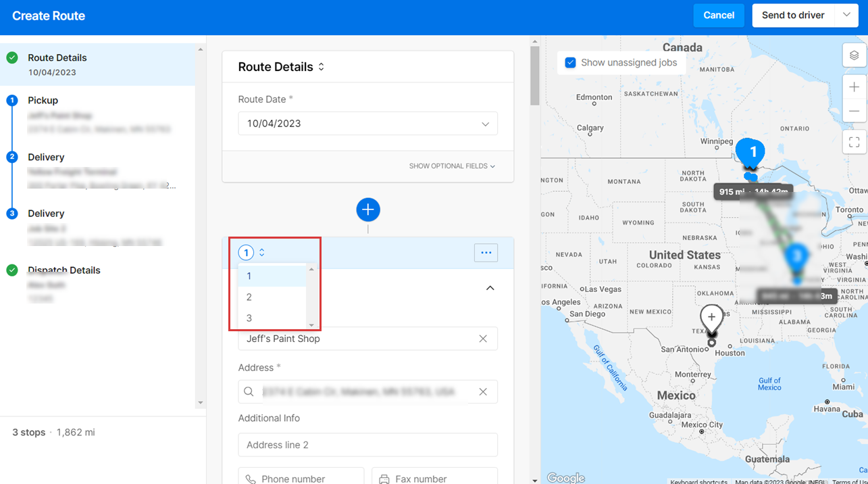Open the map layers control

click(854, 55)
